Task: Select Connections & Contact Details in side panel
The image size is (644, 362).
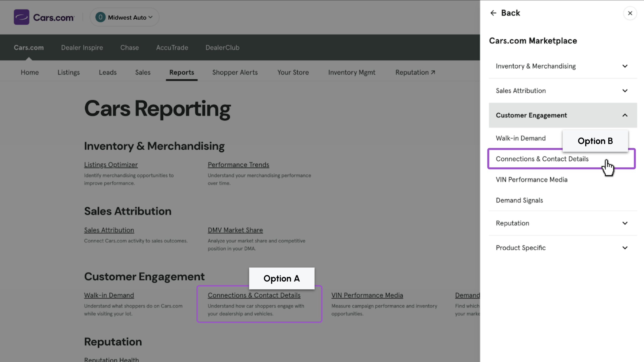Action: point(561,159)
